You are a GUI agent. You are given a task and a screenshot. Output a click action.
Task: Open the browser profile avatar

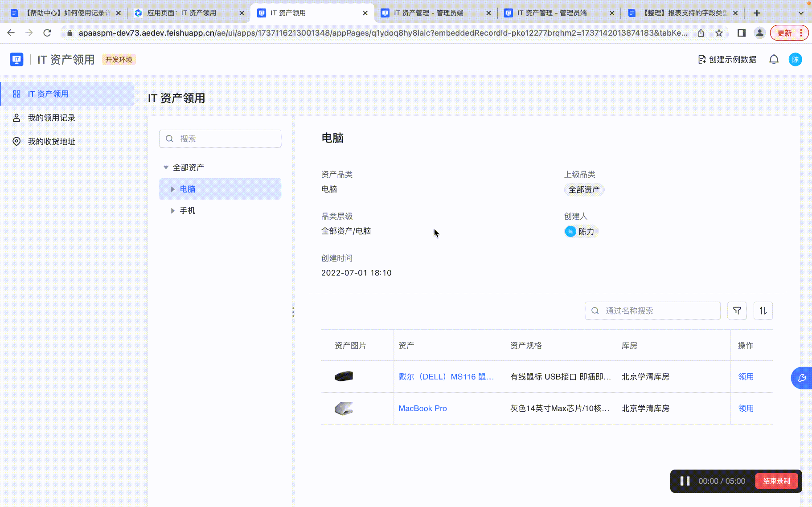(x=760, y=33)
